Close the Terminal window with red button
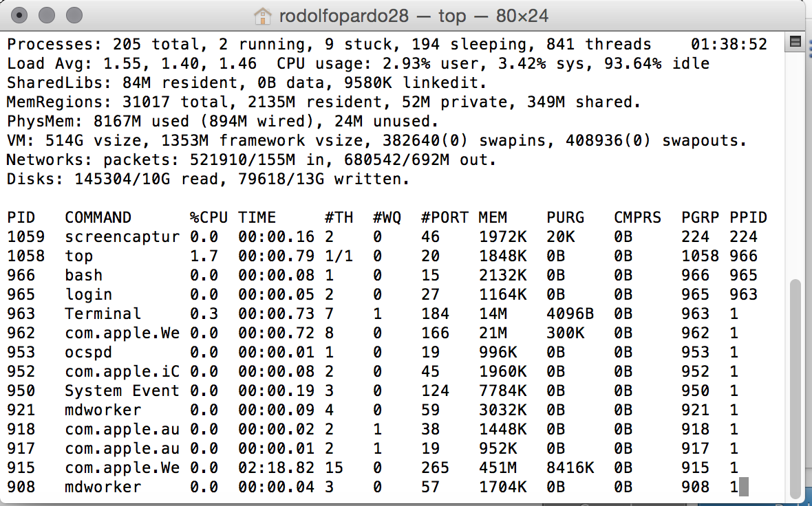The image size is (812, 506). 21,14
